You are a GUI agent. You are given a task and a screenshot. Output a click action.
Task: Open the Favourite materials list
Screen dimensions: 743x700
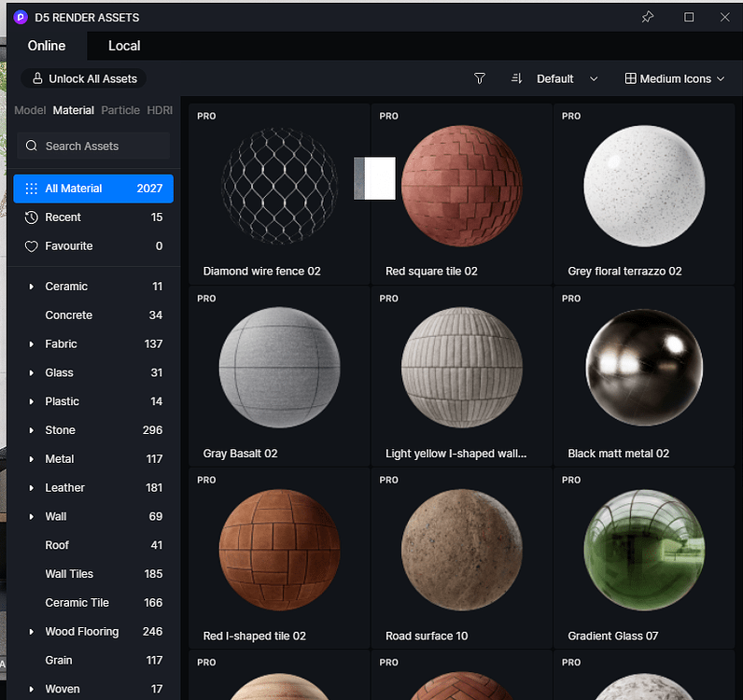tap(93, 246)
